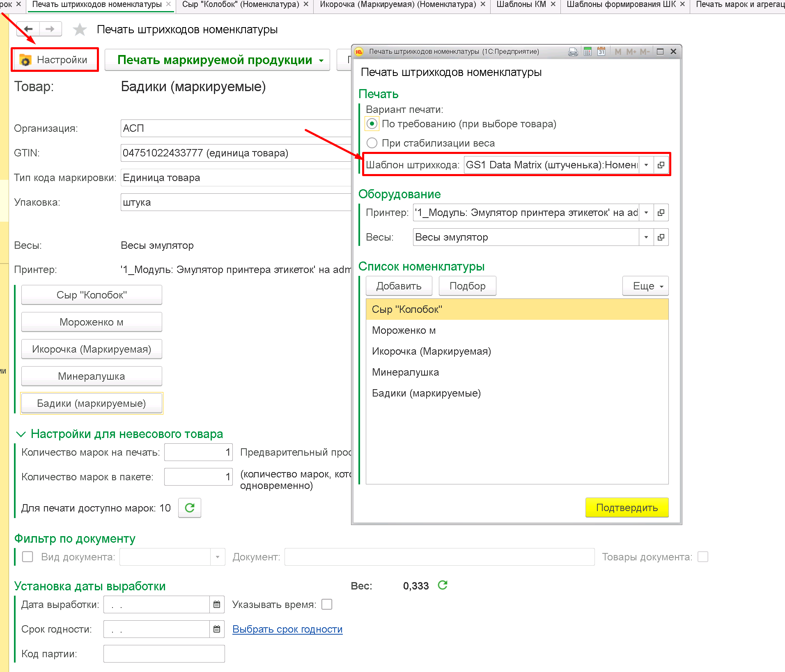Open the Сыр "Колобок" (Номенклатура) tab
785x672 pixels.
click(x=241, y=5)
